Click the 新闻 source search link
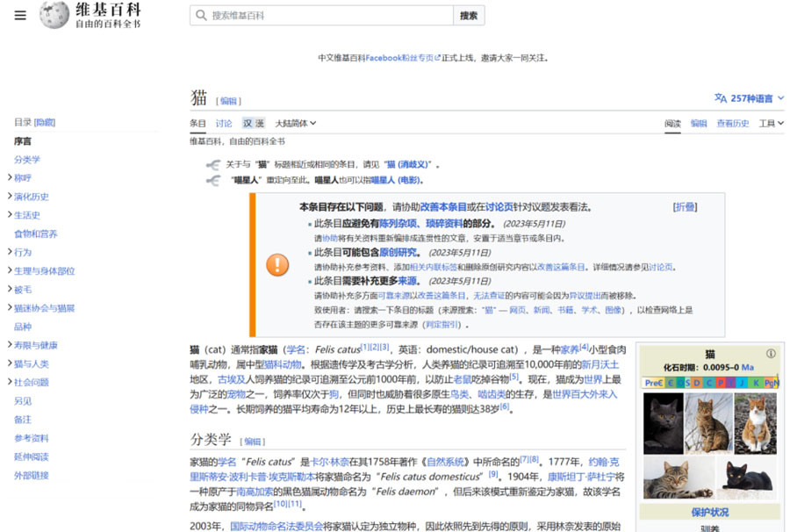The width and height of the screenshot is (790, 532). tap(542, 311)
